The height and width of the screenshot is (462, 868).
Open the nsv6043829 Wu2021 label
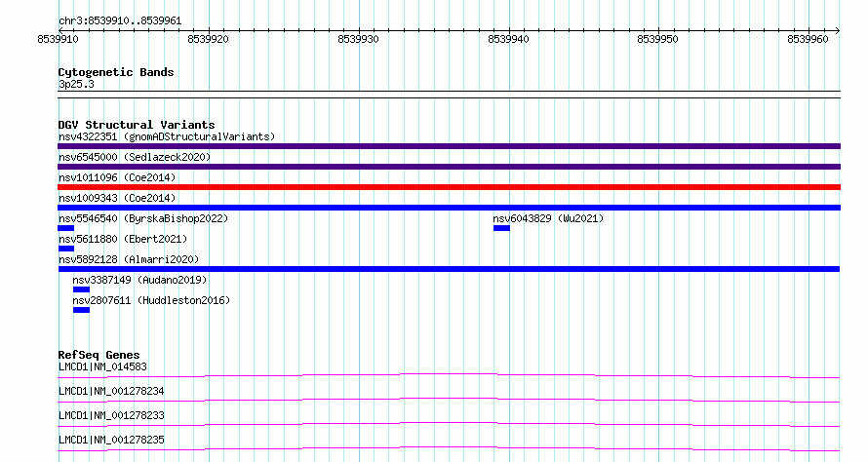point(548,218)
